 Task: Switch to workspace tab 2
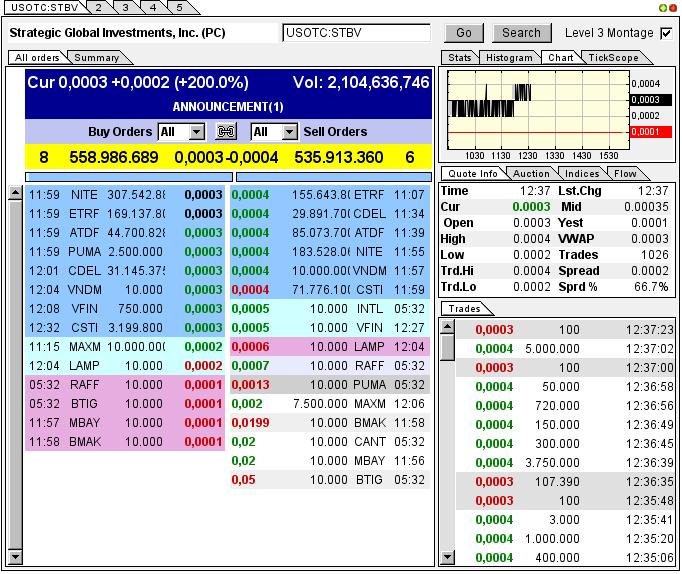[99, 7]
